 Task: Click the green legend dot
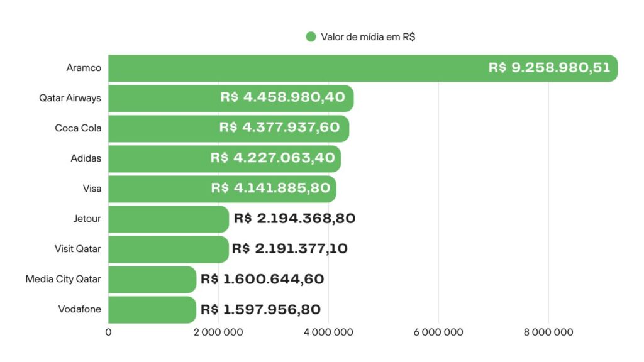(x=311, y=37)
